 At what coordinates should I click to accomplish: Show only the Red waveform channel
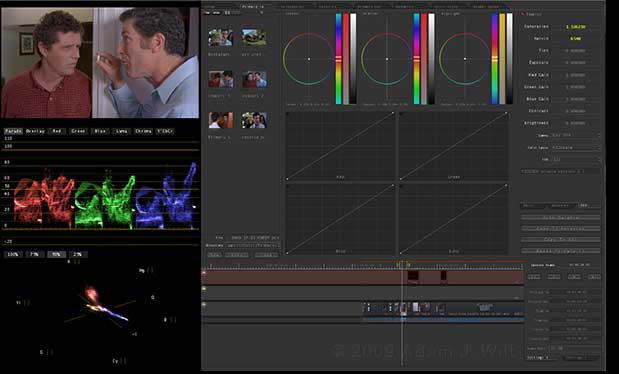(57, 131)
